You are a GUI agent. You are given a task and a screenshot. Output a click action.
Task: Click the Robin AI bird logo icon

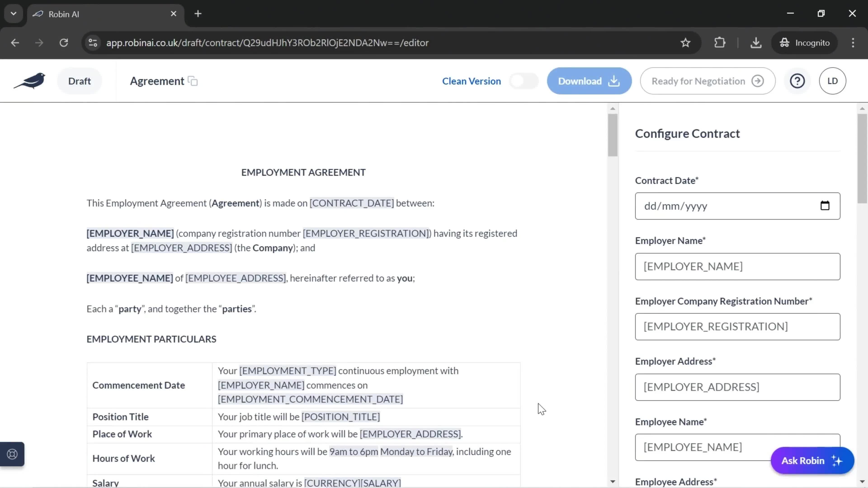[30, 80]
